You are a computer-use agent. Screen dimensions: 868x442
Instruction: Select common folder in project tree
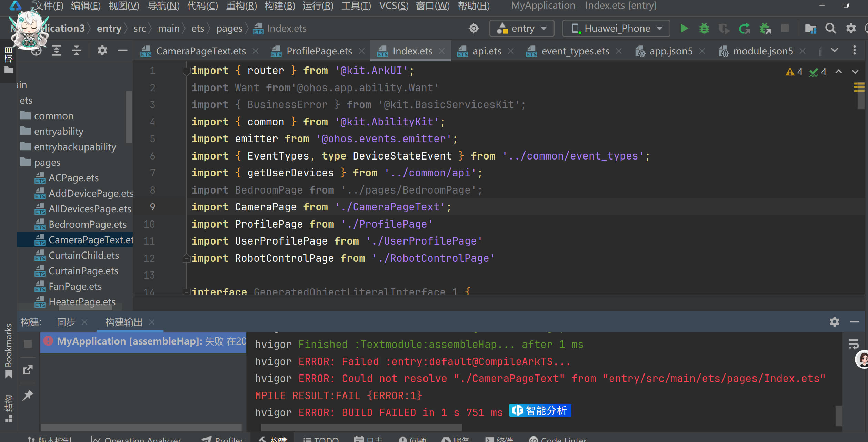53,116
